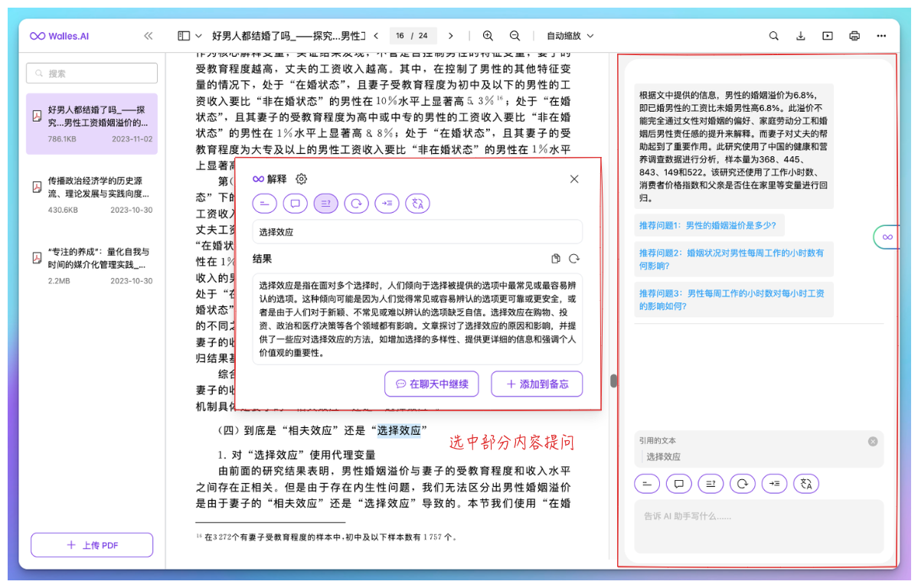Click the floating Walles.AI infinity tab
The image size is (918, 588).
click(x=887, y=237)
